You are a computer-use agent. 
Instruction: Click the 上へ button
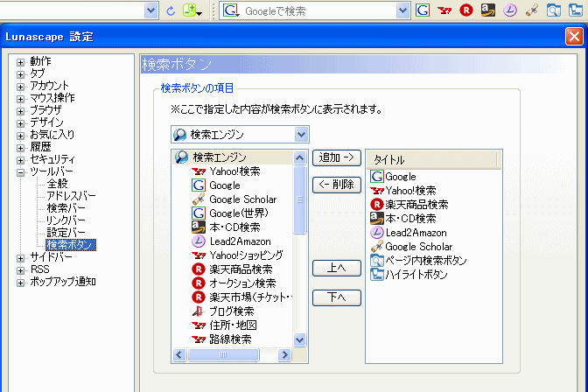[336, 269]
